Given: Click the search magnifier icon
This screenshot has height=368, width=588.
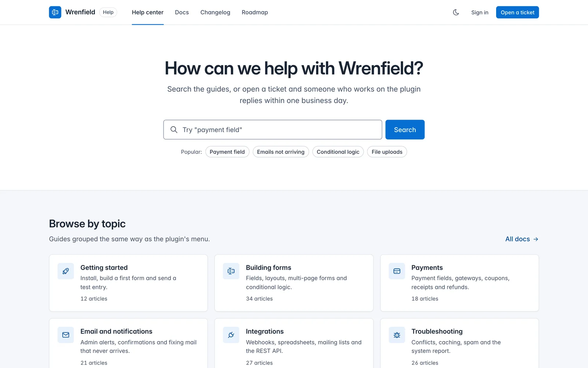Looking at the screenshot, I should (174, 130).
